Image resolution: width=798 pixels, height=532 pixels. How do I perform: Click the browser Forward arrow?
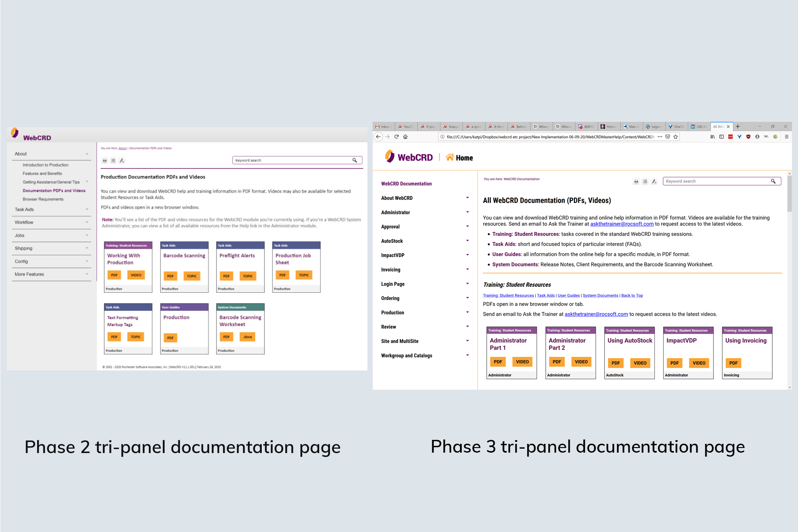point(387,137)
